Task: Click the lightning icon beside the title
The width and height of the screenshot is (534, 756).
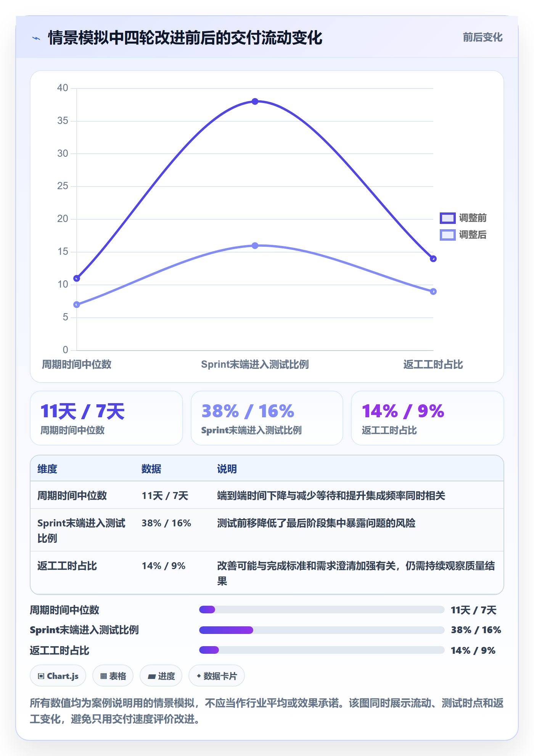Action: point(36,38)
